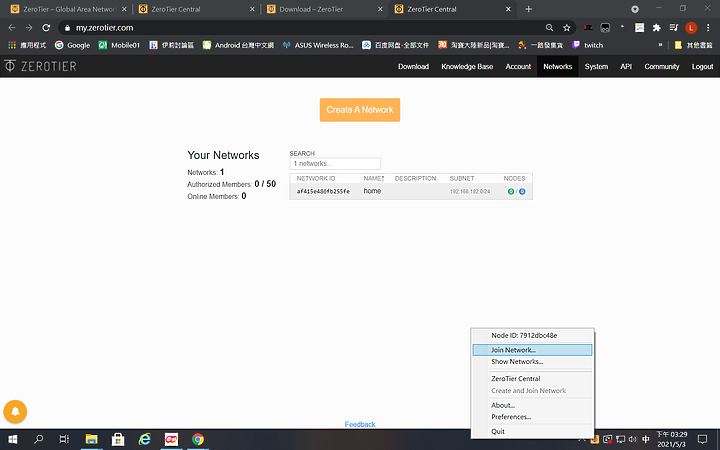Click the Create A Network button
This screenshot has width=720, height=450.
pos(360,110)
